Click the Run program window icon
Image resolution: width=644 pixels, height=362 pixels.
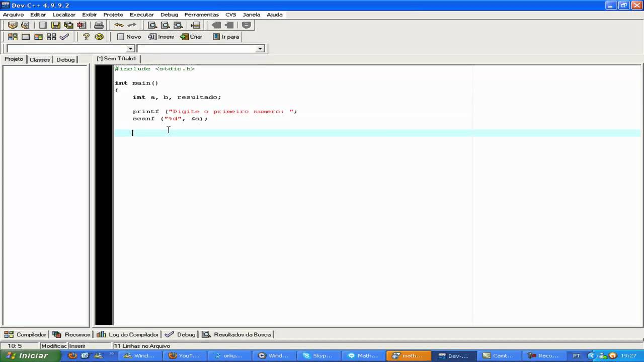(x=26, y=37)
